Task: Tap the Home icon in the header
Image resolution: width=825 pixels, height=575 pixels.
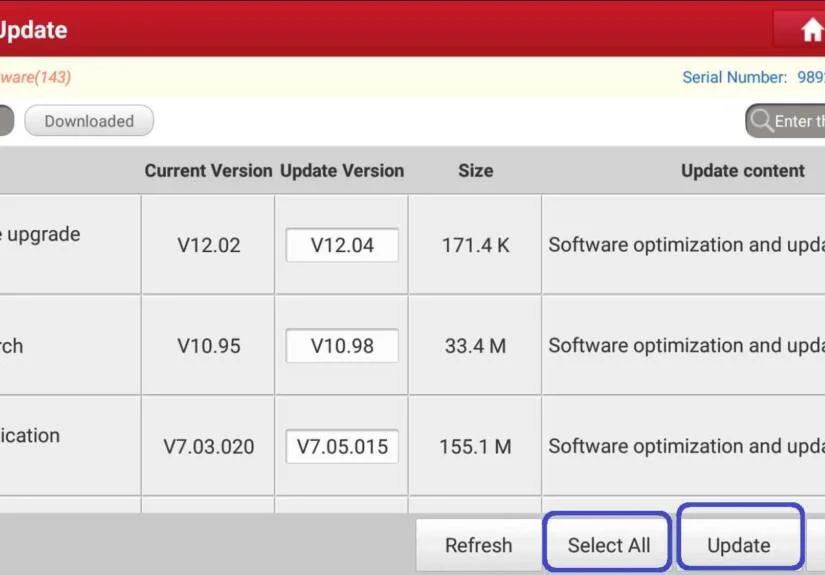Action: 810,30
